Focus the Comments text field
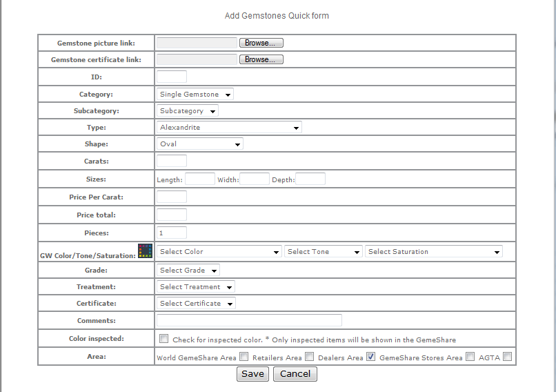This screenshot has width=556, height=392. pos(249,320)
